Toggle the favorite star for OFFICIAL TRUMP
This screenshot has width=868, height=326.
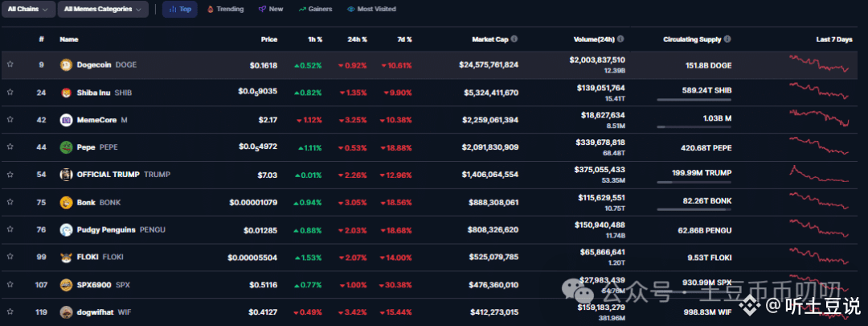click(10, 175)
